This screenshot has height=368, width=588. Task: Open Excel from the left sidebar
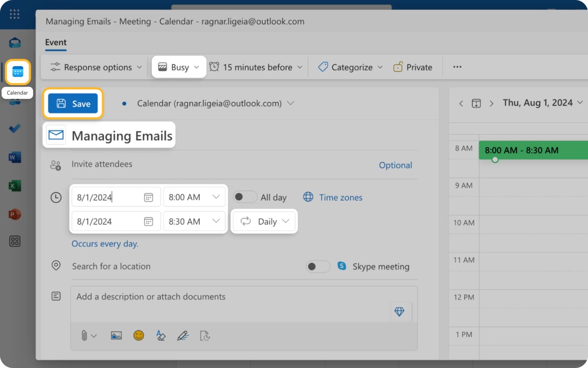click(x=15, y=186)
